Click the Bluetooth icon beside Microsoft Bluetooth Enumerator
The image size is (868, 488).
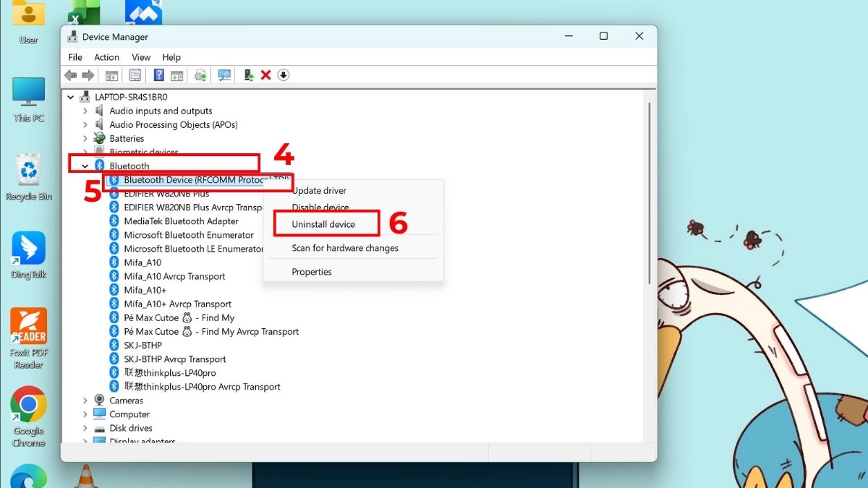(x=114, y=235)
